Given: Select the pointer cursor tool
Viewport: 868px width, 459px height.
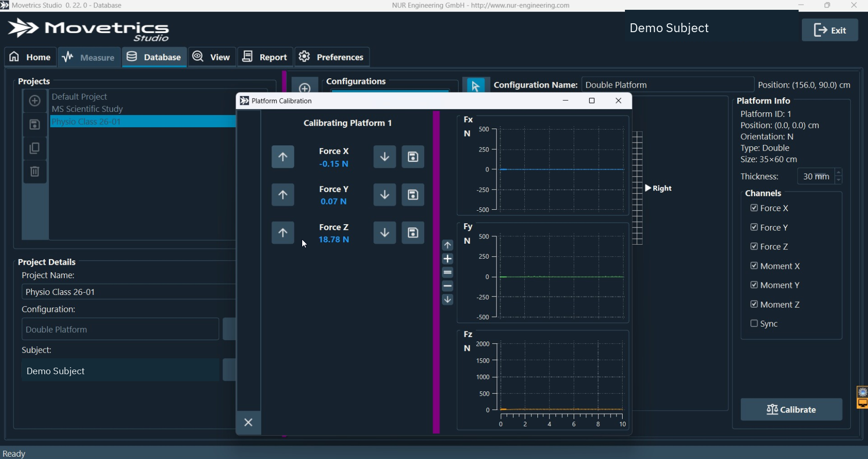Looking at the screenshot, I should (x=475, y=86).
